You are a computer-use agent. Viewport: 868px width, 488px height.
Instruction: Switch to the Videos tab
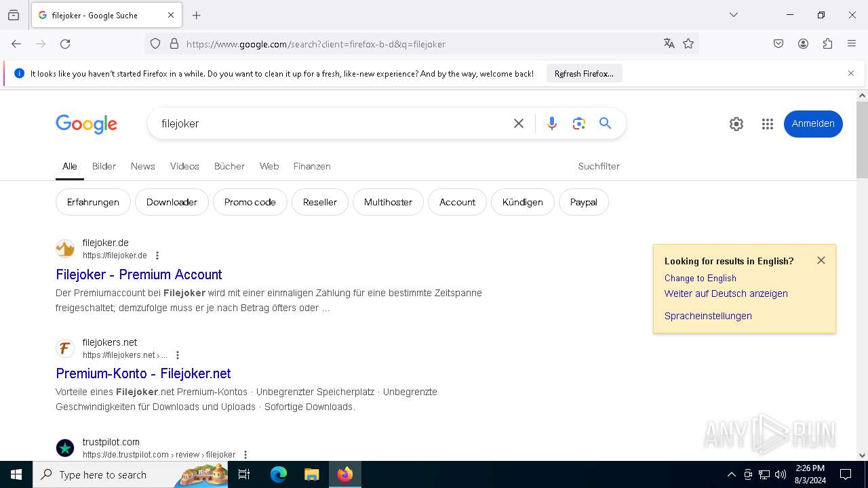click(x=184, y=166)
